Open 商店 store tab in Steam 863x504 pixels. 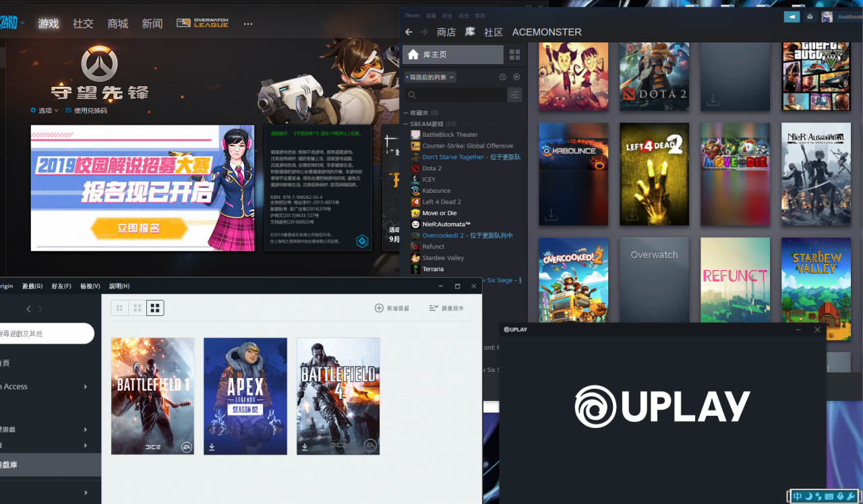pos(446,32)
